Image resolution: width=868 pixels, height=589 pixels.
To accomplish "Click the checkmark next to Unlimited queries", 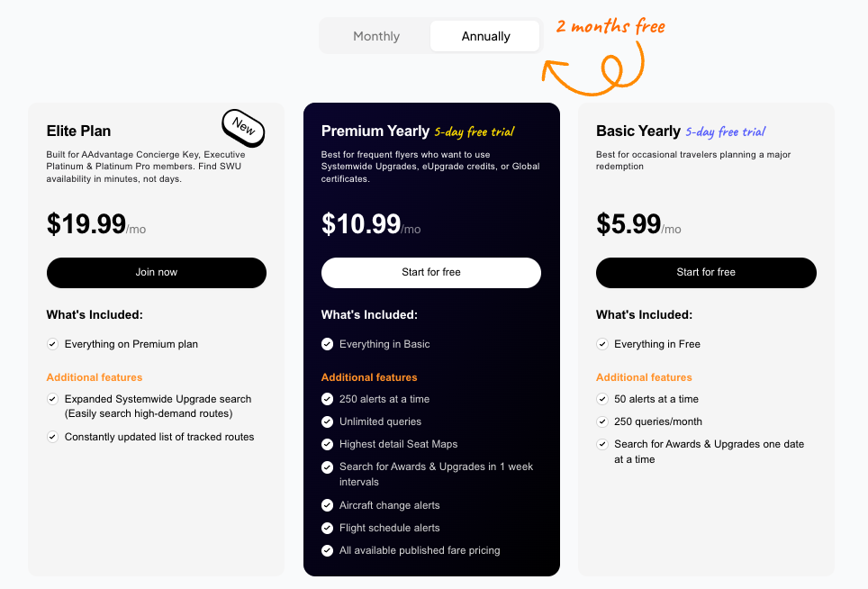I will (327, 421).
